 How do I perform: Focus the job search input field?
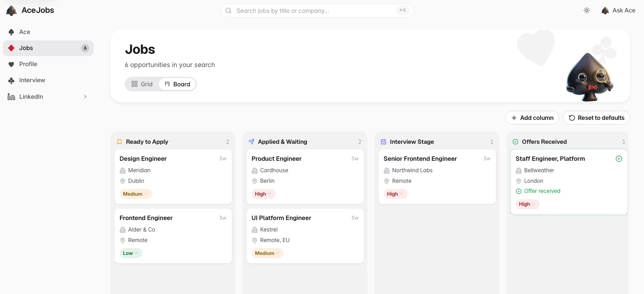click(317, 11)
